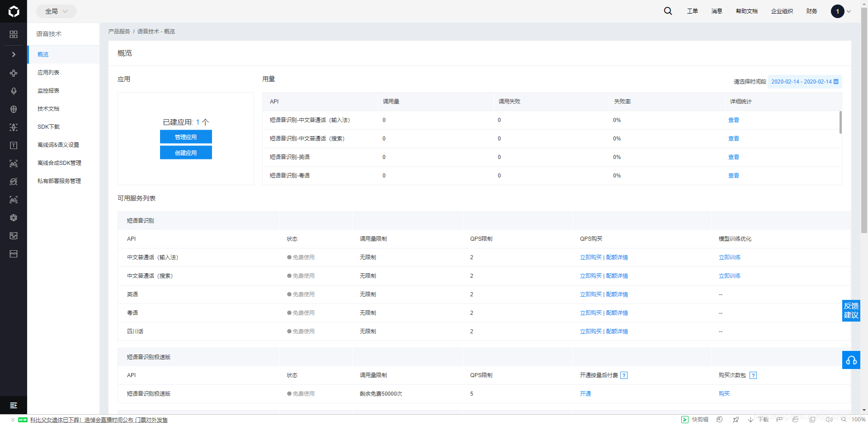The image size is (868, 425).
Task: Open the 反馈建议 feedback button
Action: click(851, 311)
